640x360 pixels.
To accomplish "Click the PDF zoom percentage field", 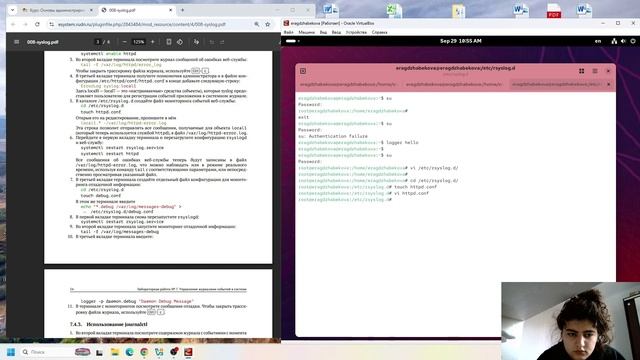I will [x=139, y=42].
